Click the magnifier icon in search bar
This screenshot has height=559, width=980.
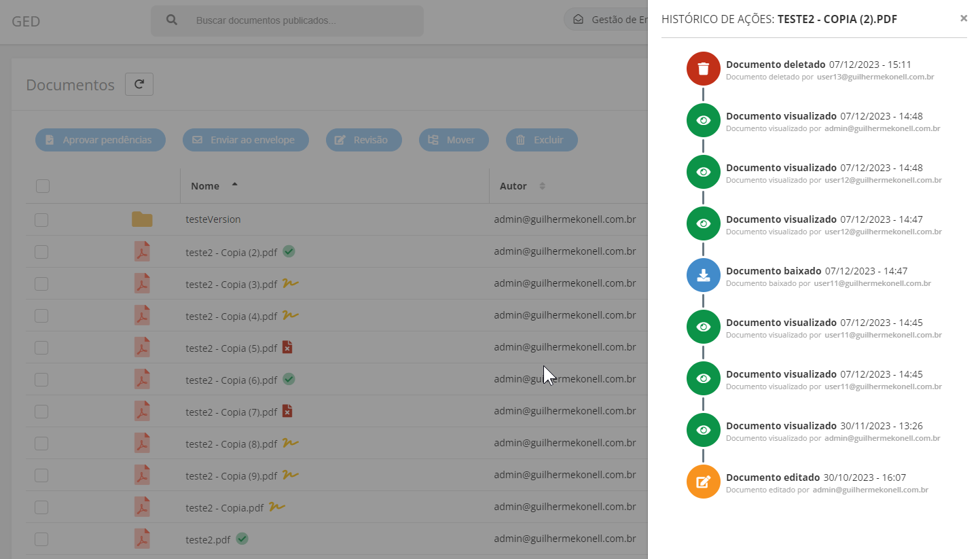[172, 20]
